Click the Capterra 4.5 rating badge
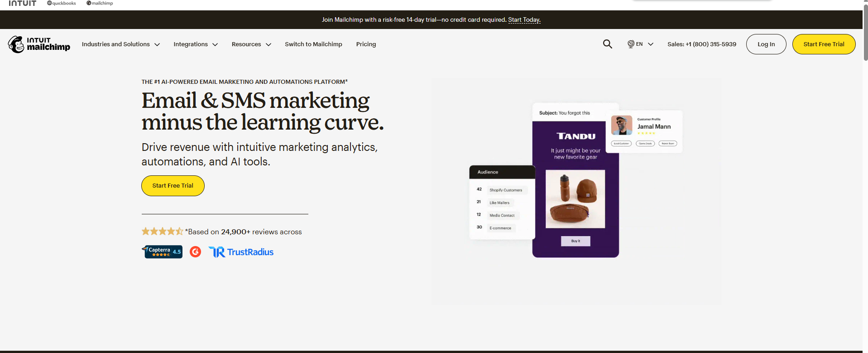 pos(162,251)
